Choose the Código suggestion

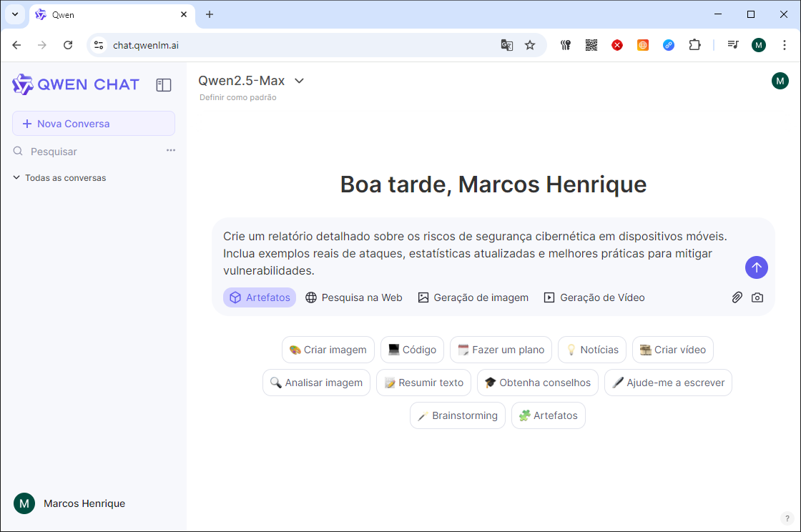click(x=412, y=350)
